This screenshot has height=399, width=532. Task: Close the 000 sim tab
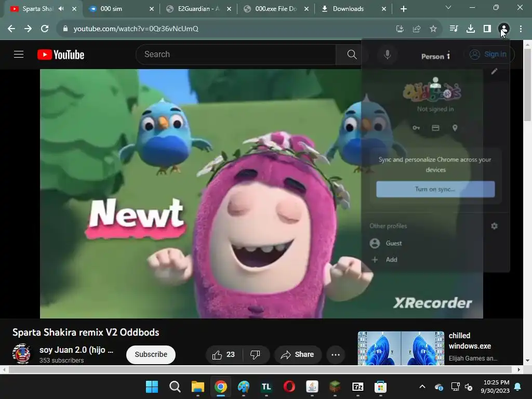[x=152, y=9]
